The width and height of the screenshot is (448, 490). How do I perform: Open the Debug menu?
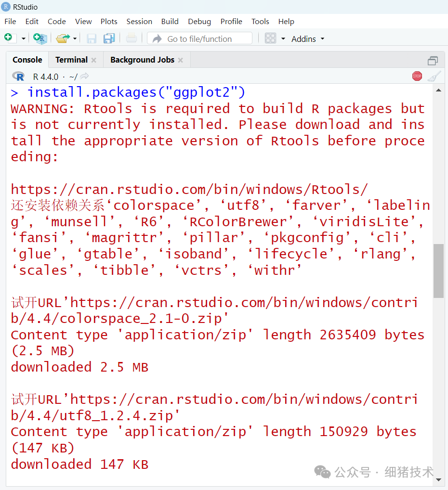pos(199,21)
